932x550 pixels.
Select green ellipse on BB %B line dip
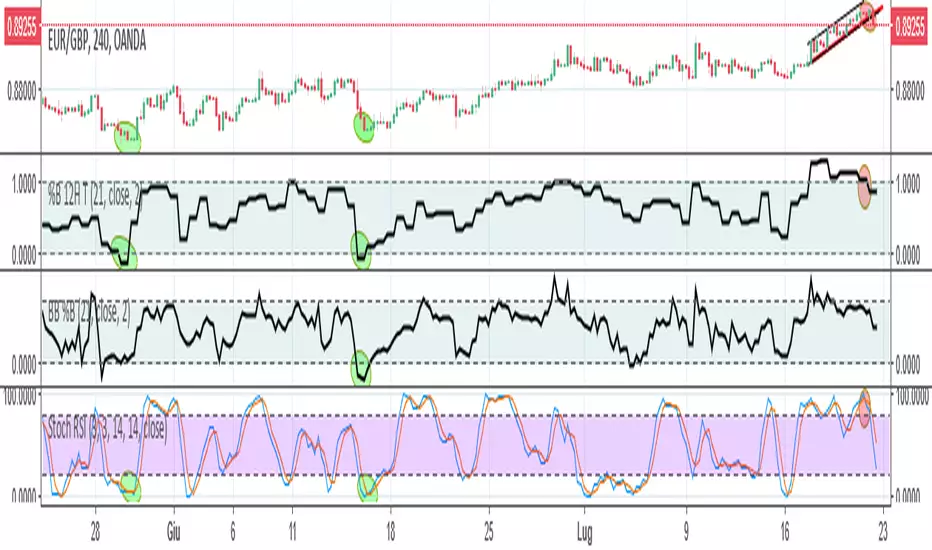[x=361, y=369]
